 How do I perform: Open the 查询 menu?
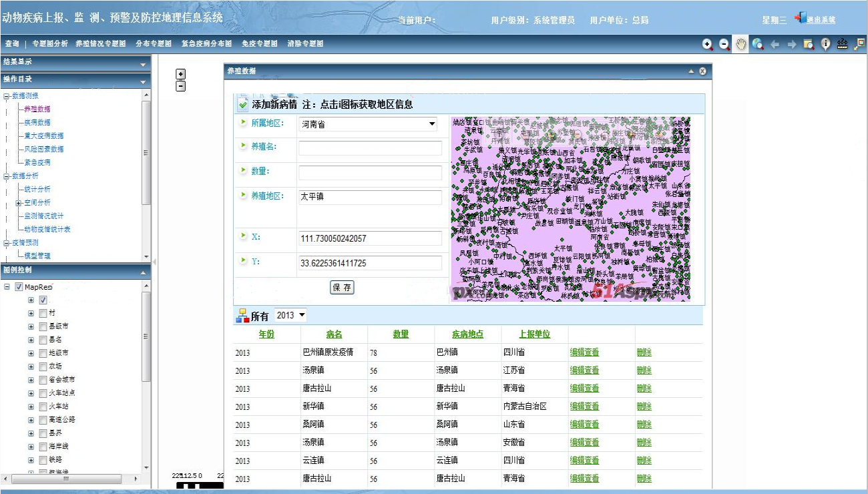(12, 43)
